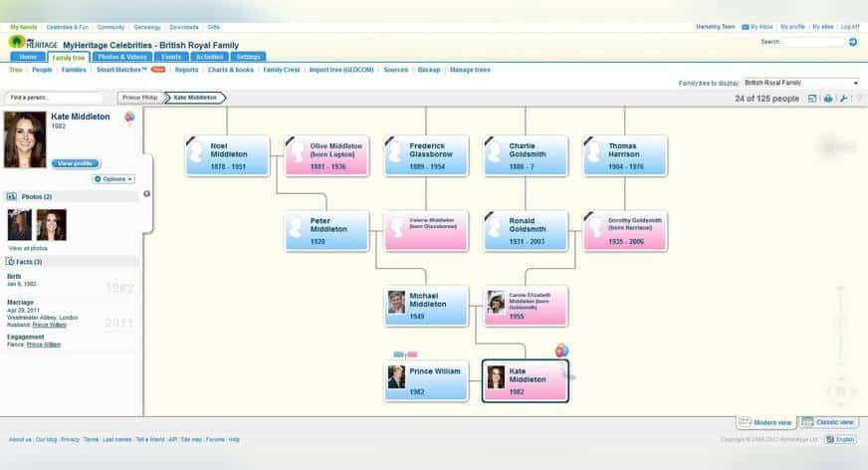Click the Modern view icon
The width and height of the screenshot is (868, 470).
tap(746, 422)
